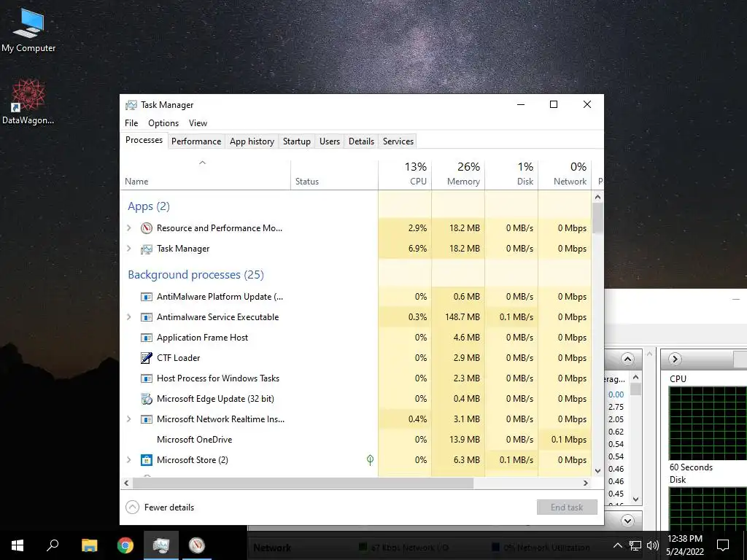Select the Microsoft OneDrive process row
Image resolution: width=747 pixels, height=560 pixels.
(355, 440)
